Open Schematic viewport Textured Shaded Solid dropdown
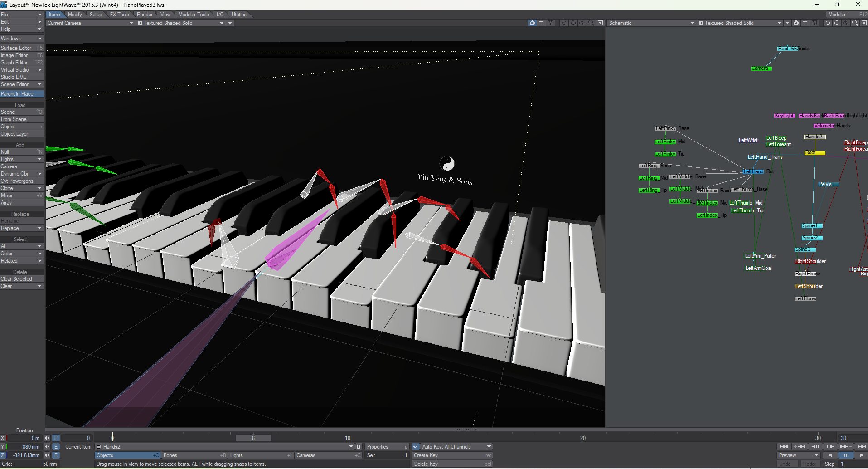Viewport: 868px width, 469px height. [x=740, y=23]
